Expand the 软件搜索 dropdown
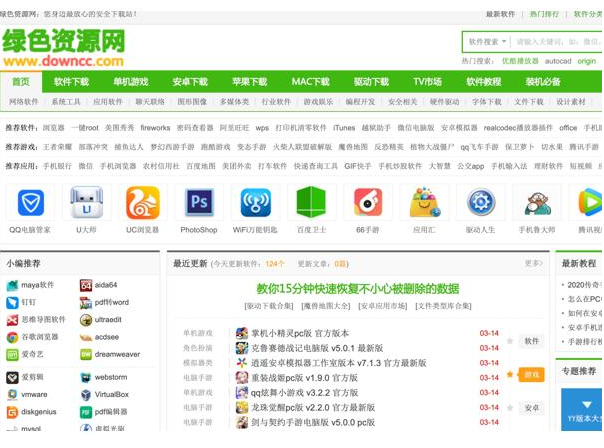604x448 pixels. 487,42
